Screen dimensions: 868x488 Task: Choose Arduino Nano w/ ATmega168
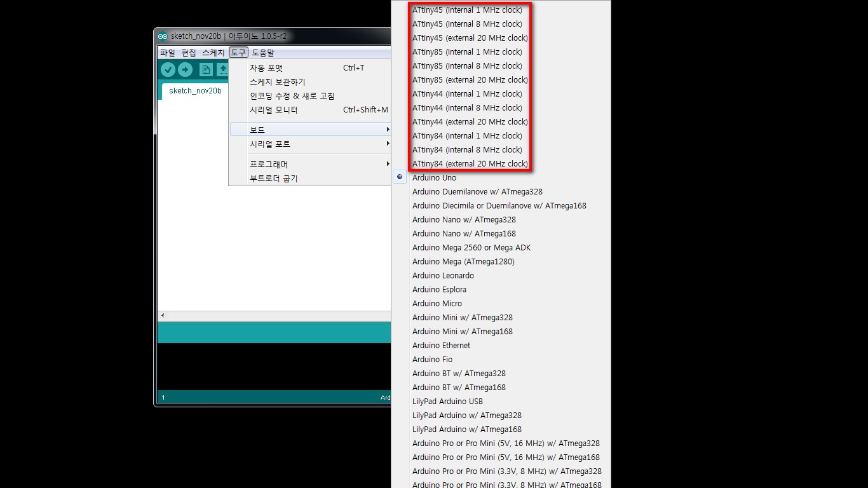coord(501,234)
